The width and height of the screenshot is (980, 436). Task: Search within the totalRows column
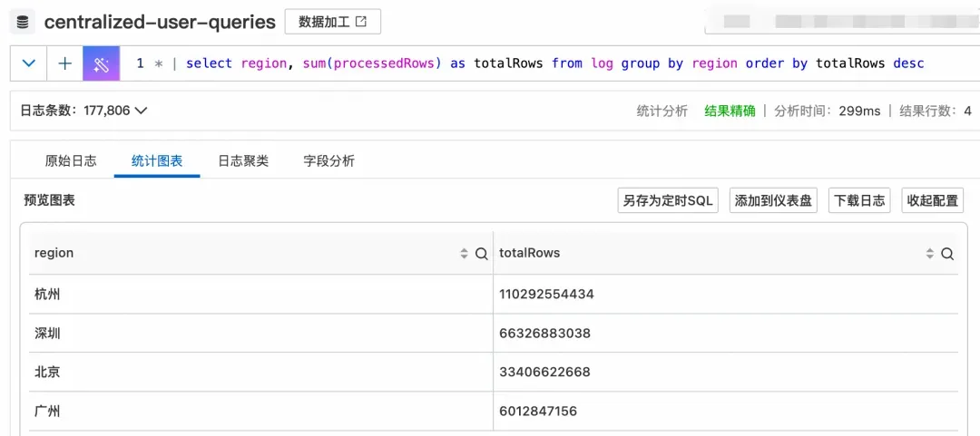[947, 254]
